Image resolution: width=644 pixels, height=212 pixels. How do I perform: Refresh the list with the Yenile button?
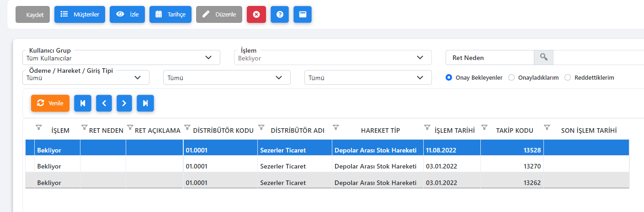click(50, 103)
